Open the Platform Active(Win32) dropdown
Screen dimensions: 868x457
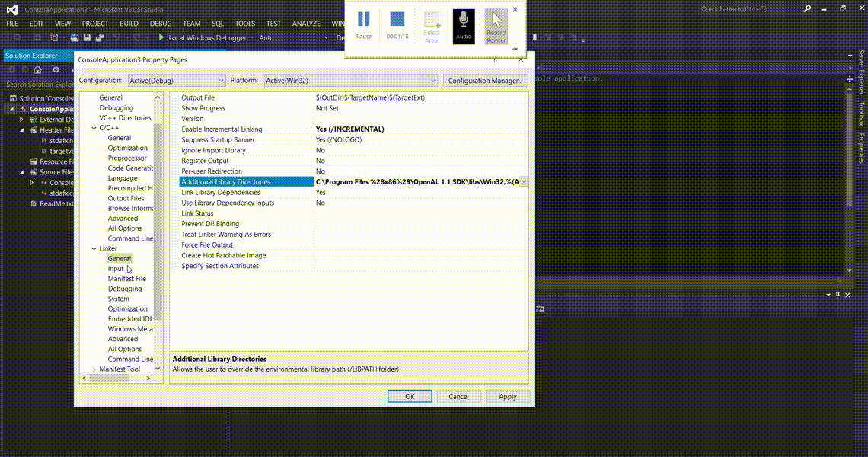(350, 80)
